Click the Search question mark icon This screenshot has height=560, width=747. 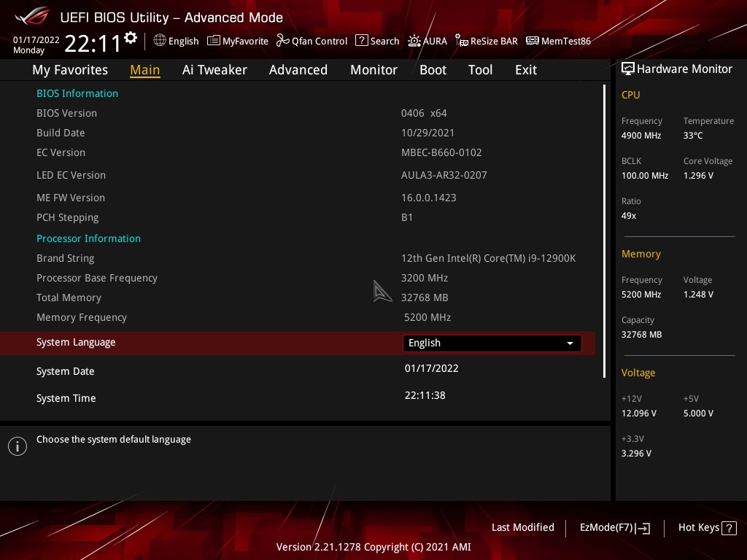(362, 41)
